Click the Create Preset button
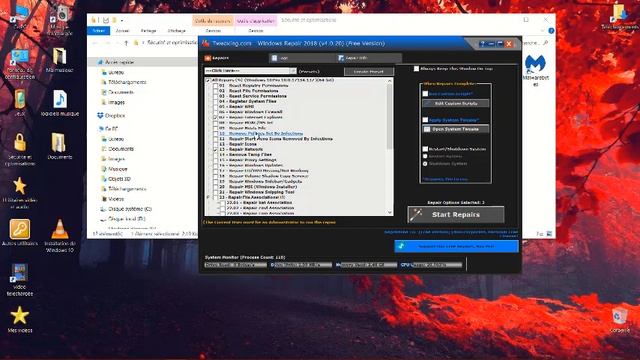Screen dimensions: 640x360 pyautogui.click(x=369, y=71)
